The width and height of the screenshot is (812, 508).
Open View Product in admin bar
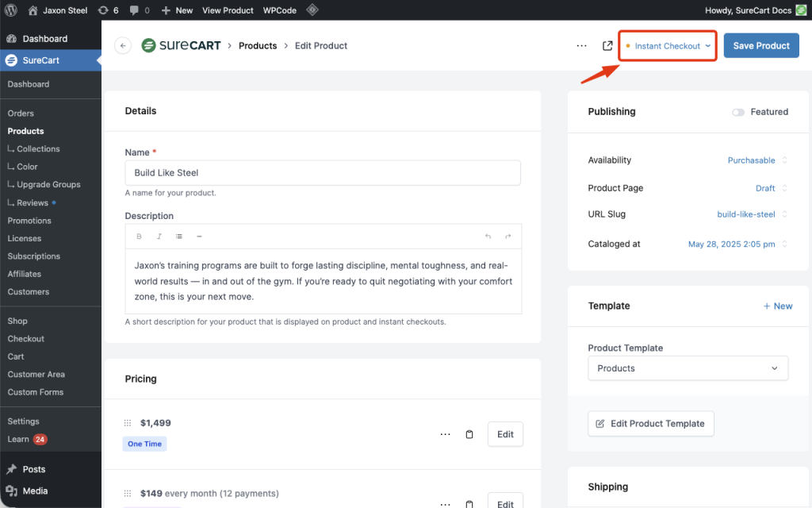(x=228, y=10)
